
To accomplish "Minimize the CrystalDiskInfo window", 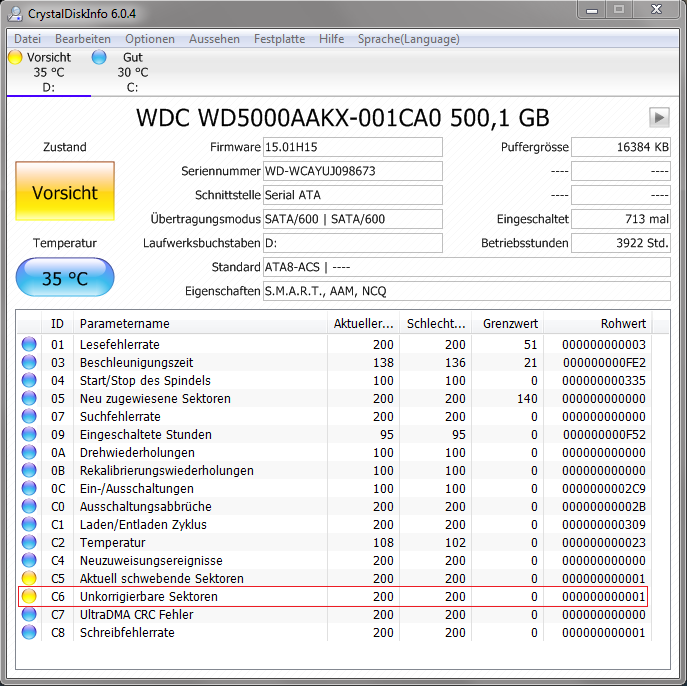I will click(x=592, y=10).
